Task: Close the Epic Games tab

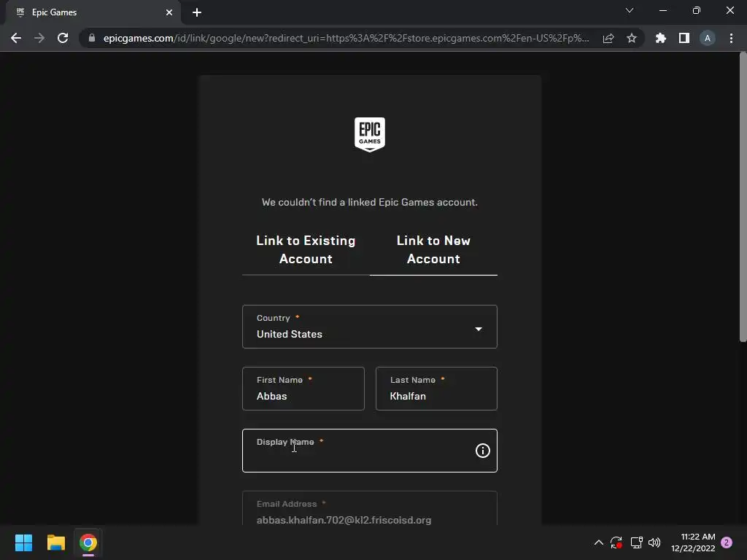Action: tap(169, 12)
